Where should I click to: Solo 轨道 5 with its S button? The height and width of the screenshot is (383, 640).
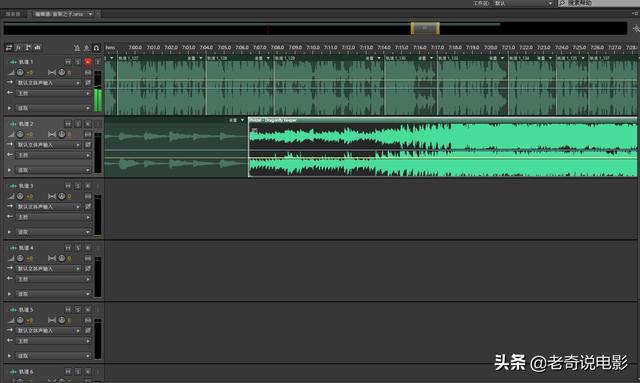coord(78,310)
